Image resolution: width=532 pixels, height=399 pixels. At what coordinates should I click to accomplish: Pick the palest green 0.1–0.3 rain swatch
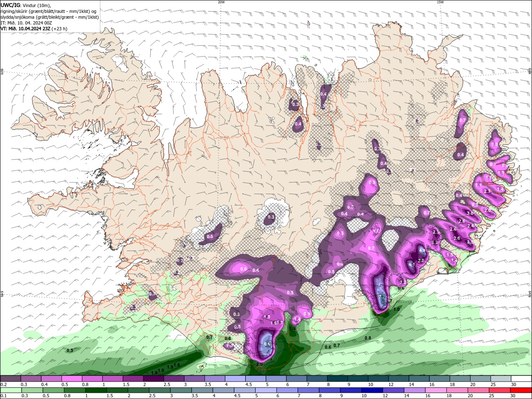click(x=11, y=390)
